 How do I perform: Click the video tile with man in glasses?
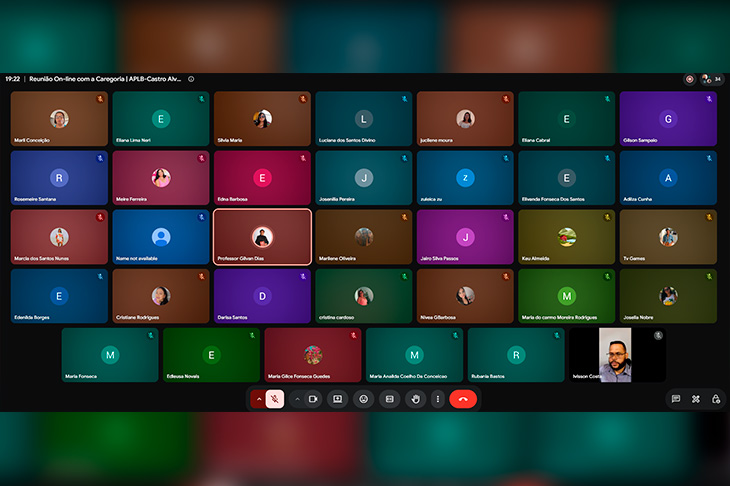point(617,355)
